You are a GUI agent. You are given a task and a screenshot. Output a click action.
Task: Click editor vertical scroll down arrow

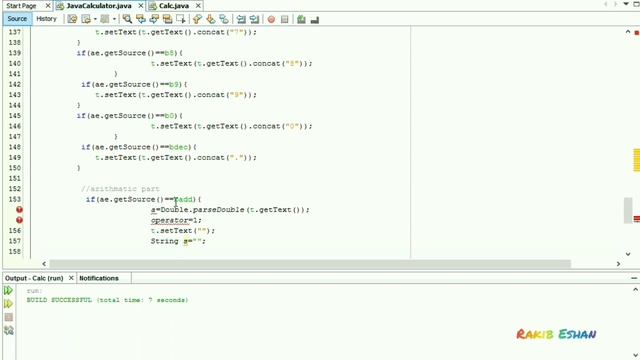point(628,254)
